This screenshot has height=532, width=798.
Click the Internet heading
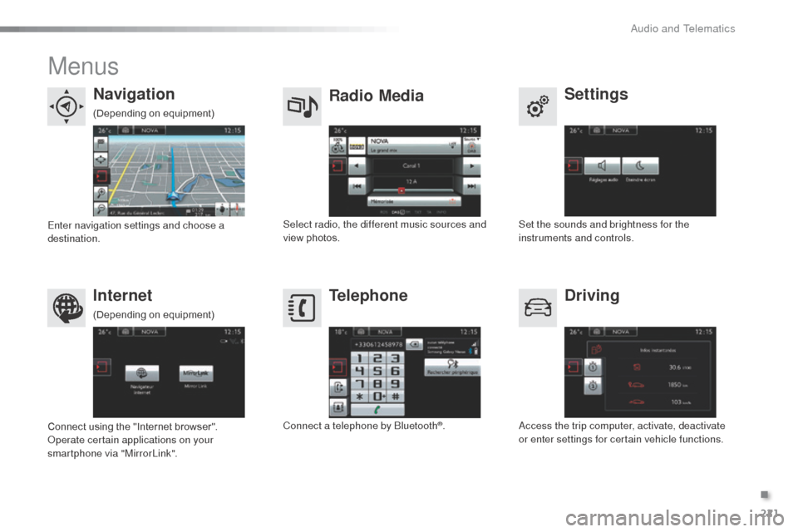tap(123, 295)
